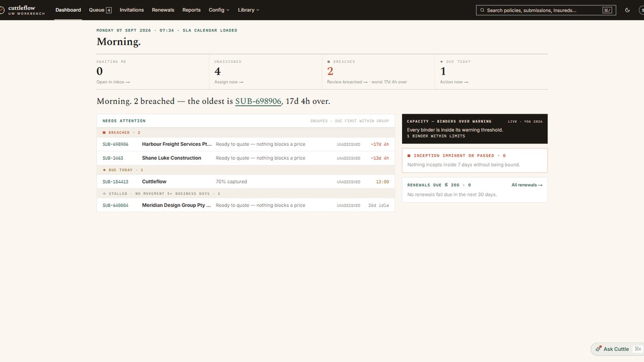This screenshot has height=362, width=644.
Task: Select submission ID SUB-2463
Action: click(113, 158)
